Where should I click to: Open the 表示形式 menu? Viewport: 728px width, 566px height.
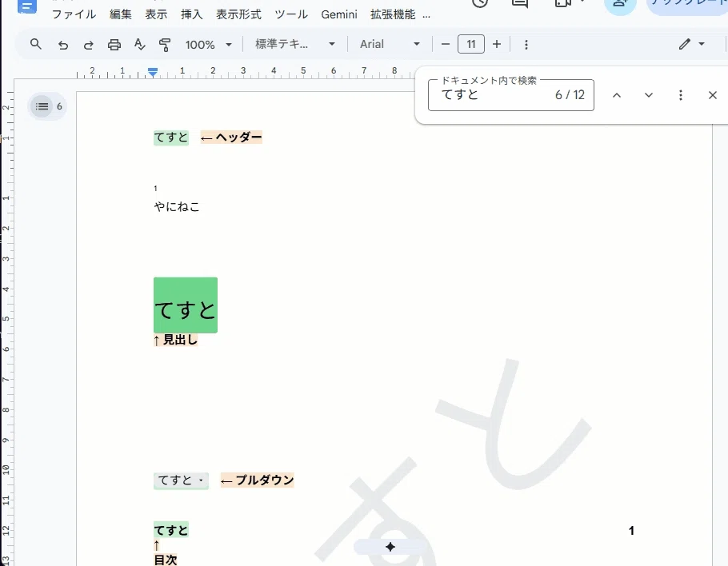pos(238,14)
